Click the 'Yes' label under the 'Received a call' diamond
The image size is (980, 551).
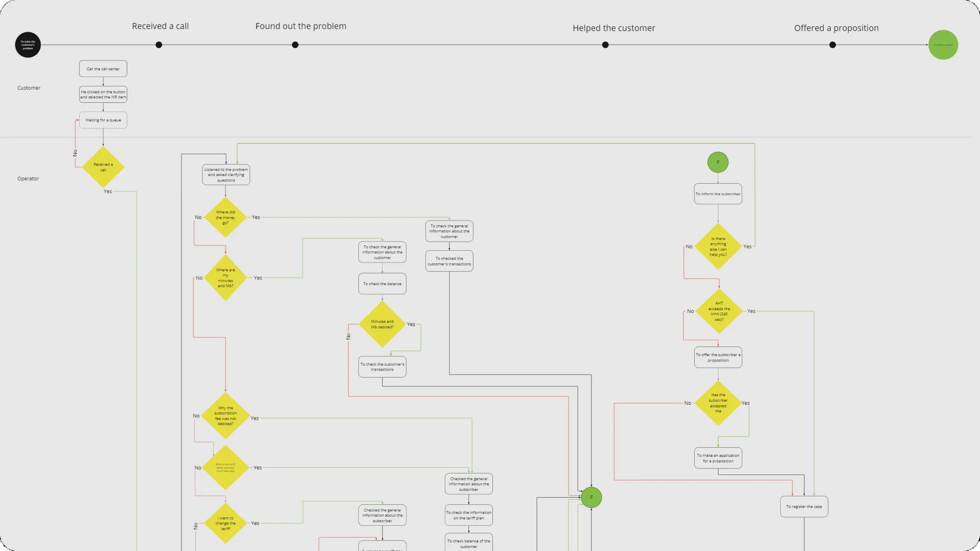pos(107,191)
